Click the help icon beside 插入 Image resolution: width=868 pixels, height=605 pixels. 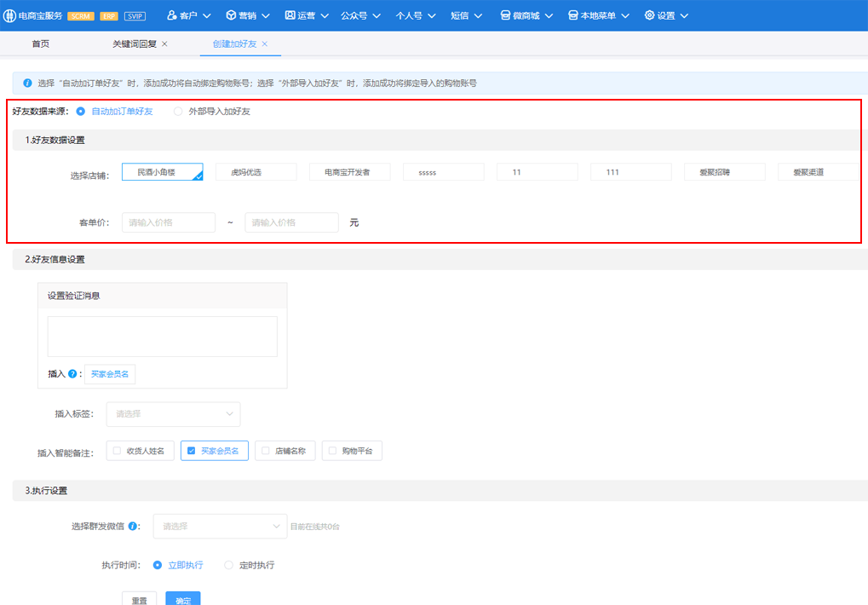click(x=72, y=374)
